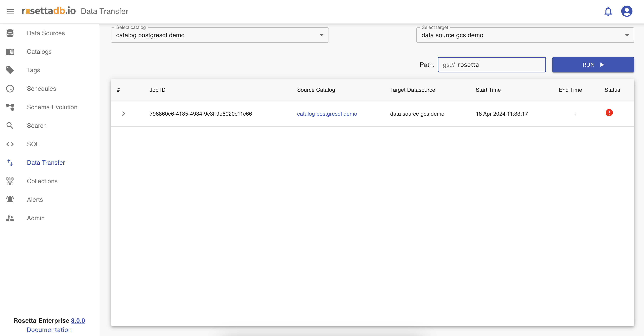Click the Schema Evolution tree icon
Image resolution: width=644 pixels, height=336 pixels.
point(10,107)
